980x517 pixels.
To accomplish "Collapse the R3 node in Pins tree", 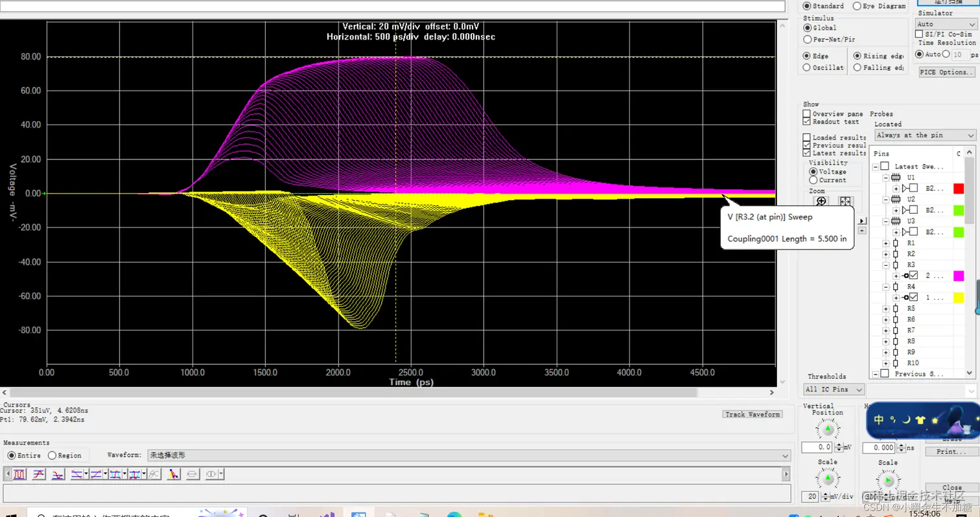I will pos(886,265).
